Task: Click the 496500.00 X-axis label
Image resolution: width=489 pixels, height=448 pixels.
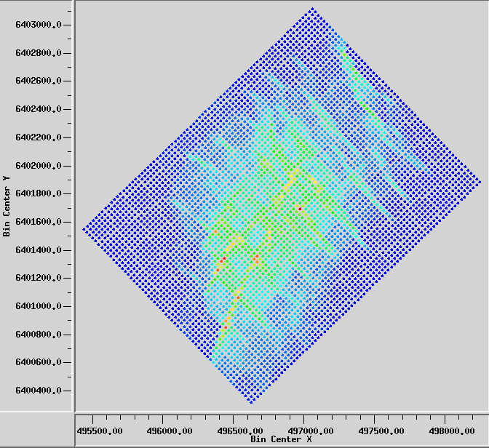Action: (240, 431)
